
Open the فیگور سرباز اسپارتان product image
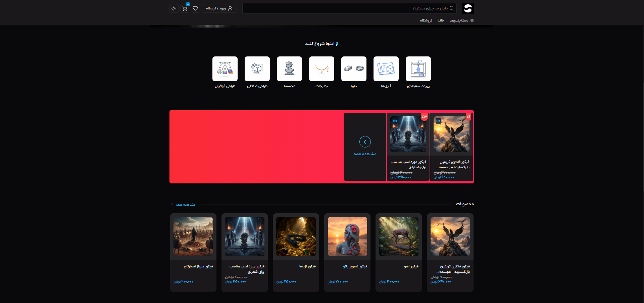193,236
